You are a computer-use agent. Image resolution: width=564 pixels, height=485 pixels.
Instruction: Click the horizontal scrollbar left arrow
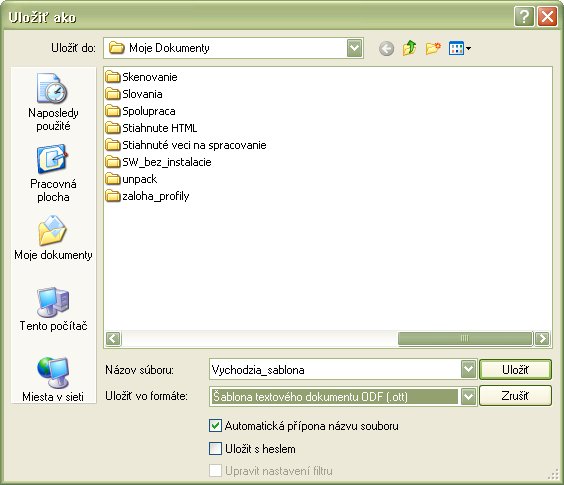(x=113, y=339)
